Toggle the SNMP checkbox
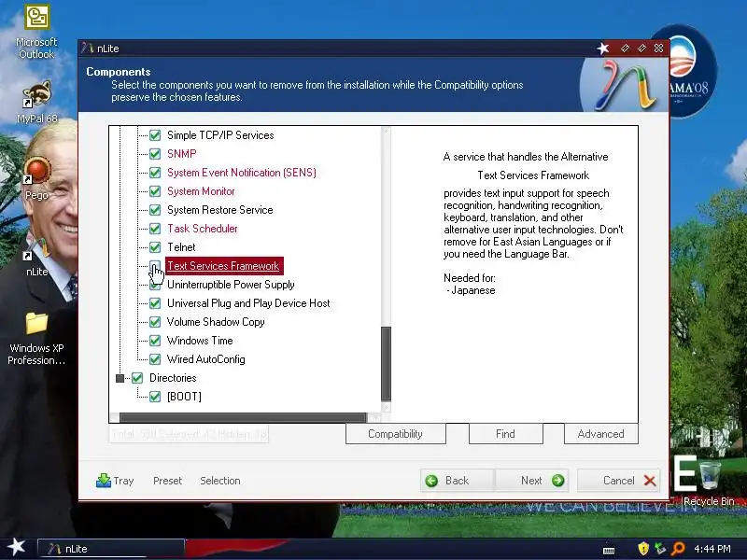The height and width of the screenshot is (560, 747). pyautogui.click(x=155, y=154)
